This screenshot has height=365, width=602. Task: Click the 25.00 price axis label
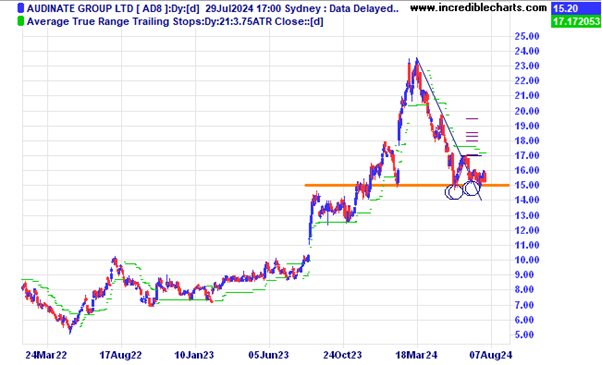pos(527,36)
